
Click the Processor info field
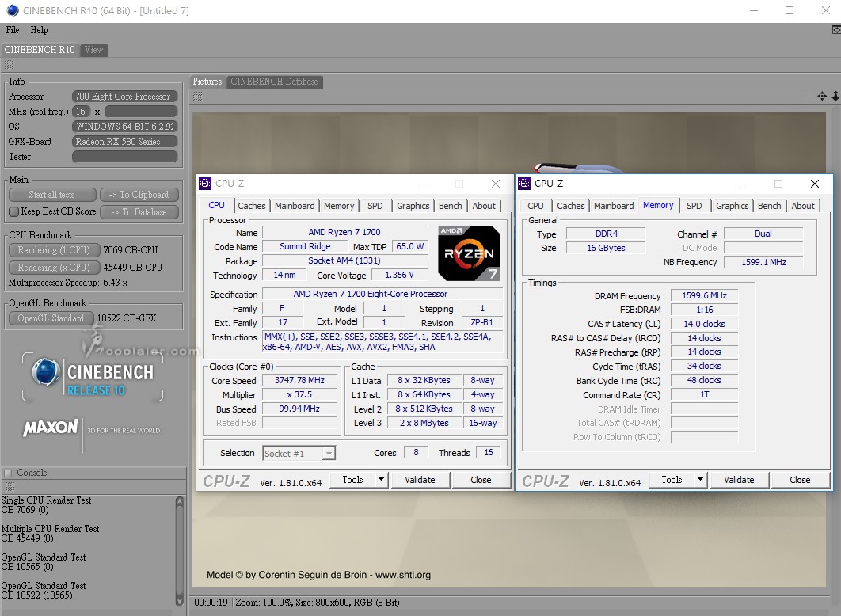124,97
